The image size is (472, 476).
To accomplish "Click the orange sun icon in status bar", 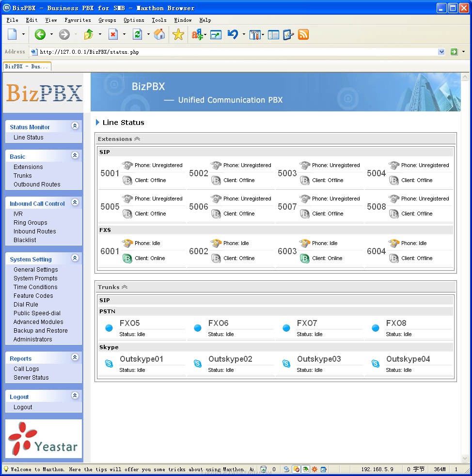I will 315,469.
